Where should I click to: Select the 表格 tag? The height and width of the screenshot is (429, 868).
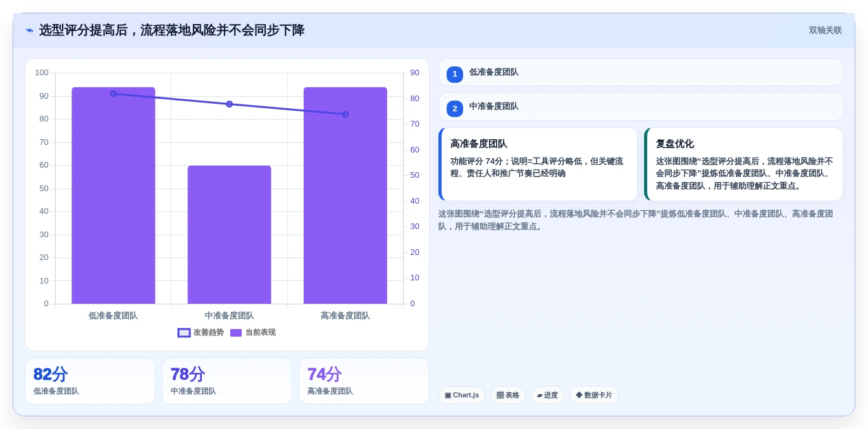click(508, 395)
